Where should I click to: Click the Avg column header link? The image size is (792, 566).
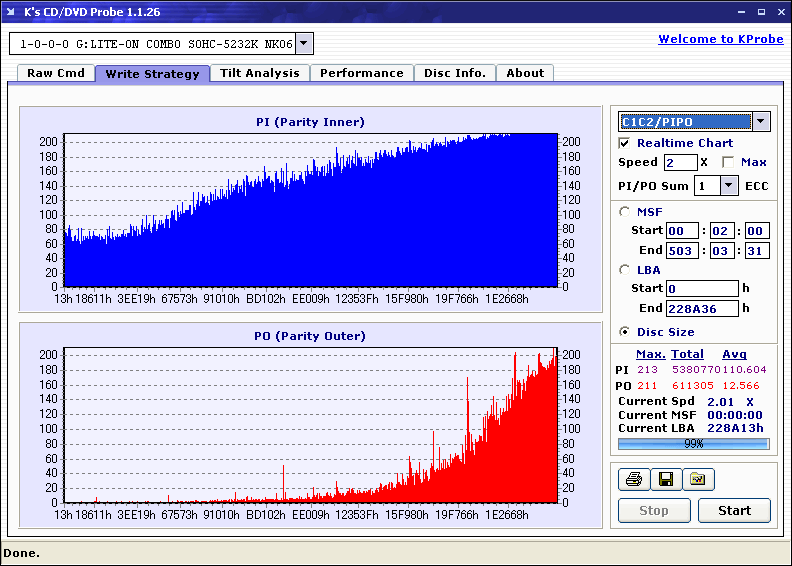click(734, 354)
